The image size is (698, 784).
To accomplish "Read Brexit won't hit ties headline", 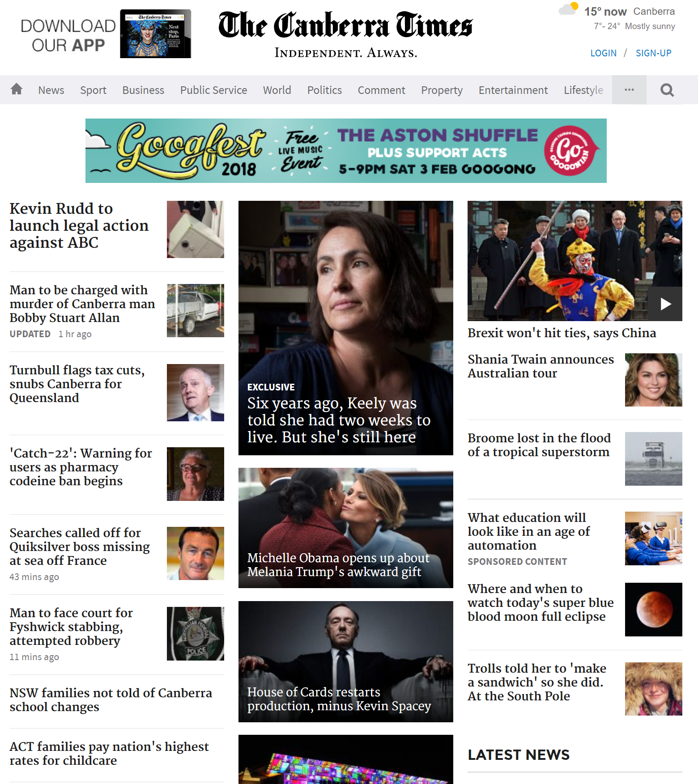I will pyautogui.click(x=562, y=333).
